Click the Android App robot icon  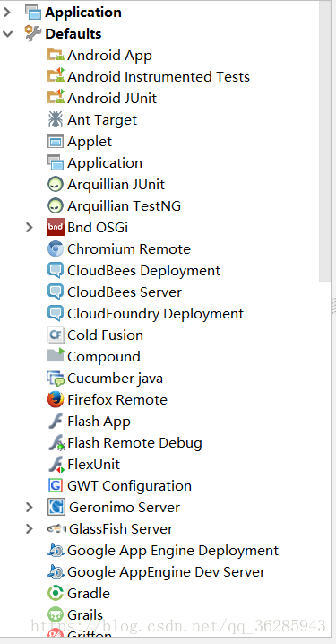coord(56,55)
